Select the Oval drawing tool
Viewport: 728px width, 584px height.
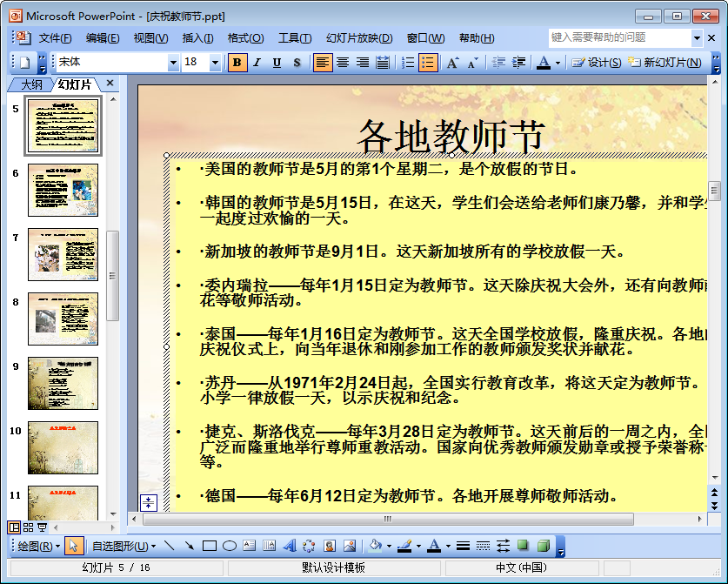point(230,547)
